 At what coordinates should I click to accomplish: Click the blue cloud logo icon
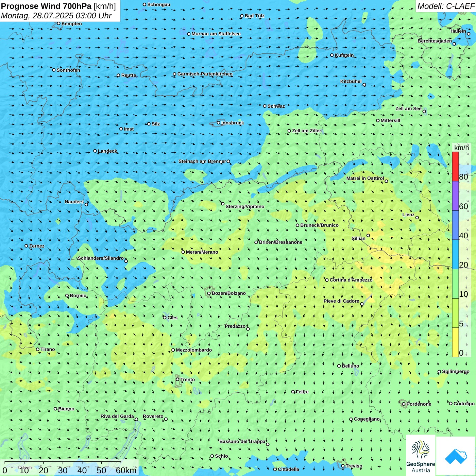coord(456,456)
